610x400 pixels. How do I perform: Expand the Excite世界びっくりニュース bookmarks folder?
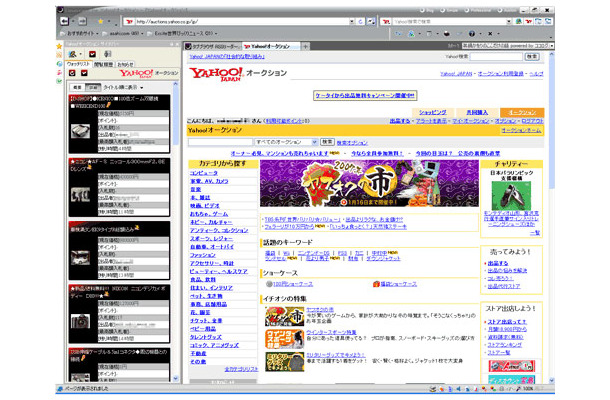[x=181, y=33]
